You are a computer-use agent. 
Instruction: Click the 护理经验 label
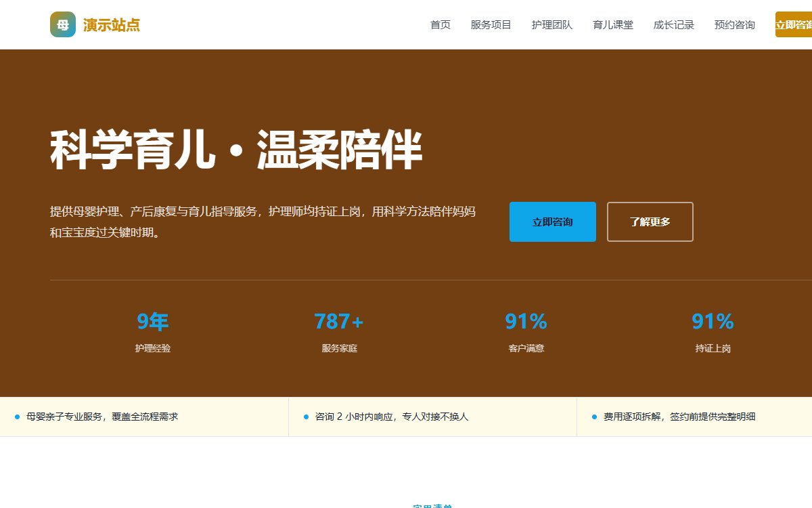coord(153,348)
